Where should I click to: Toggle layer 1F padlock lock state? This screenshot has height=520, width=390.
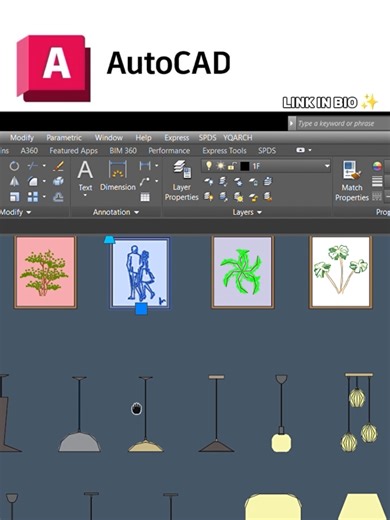232,166
